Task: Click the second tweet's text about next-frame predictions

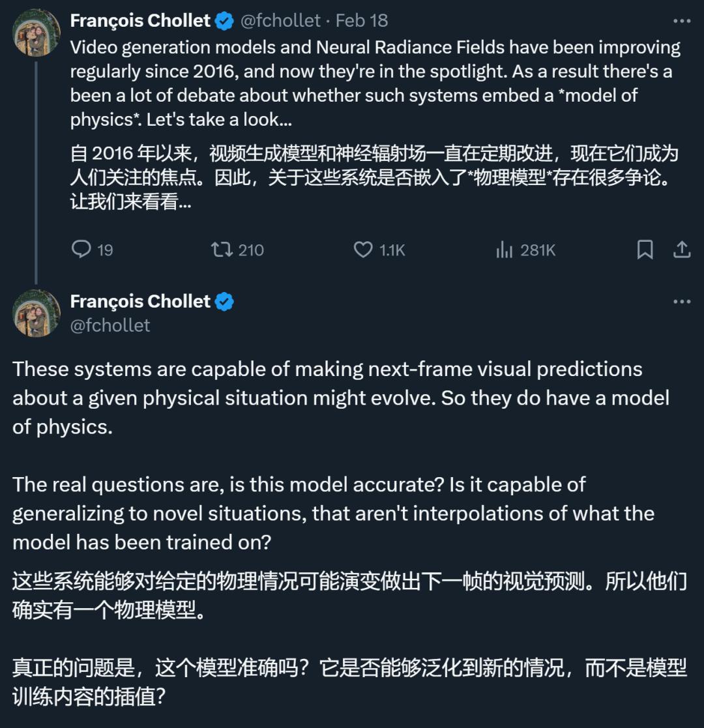Action: (x=341, y=398)
